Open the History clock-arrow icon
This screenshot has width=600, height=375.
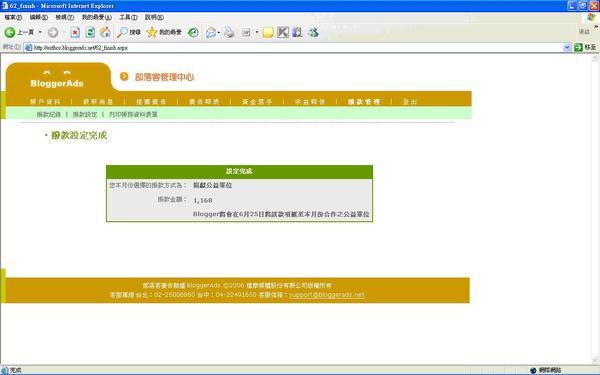193,33
